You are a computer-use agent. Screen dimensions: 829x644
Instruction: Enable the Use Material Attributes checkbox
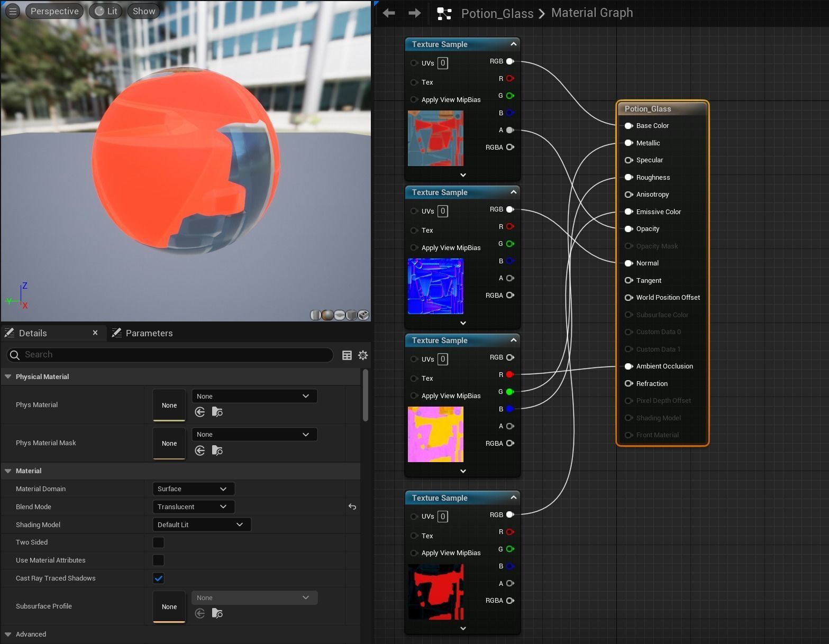158,560
